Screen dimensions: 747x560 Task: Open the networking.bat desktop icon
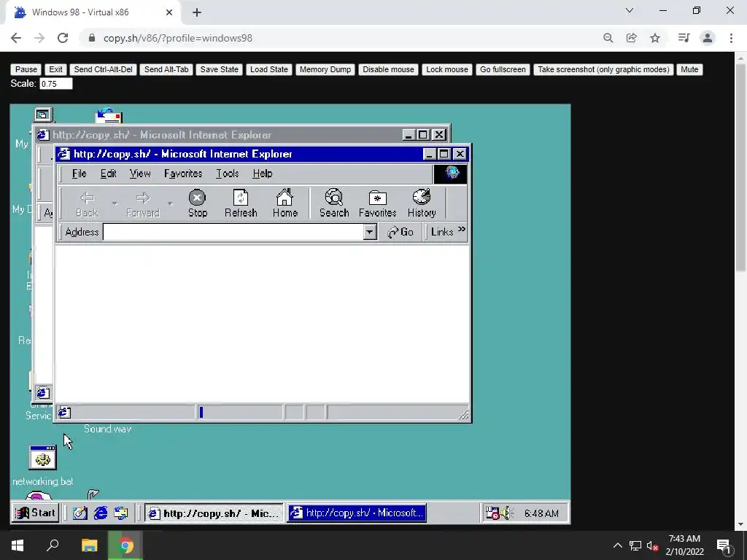[x=43, y=458]
